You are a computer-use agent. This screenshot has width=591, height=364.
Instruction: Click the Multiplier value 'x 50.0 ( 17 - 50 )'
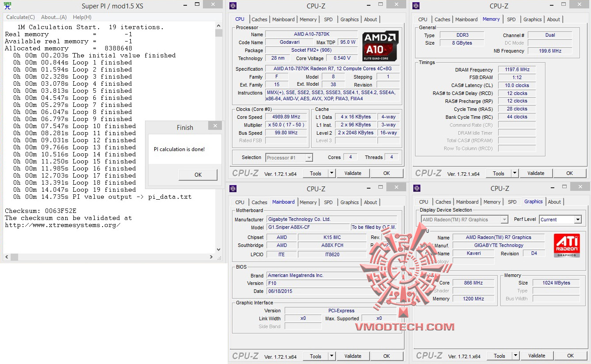point(286,125)
